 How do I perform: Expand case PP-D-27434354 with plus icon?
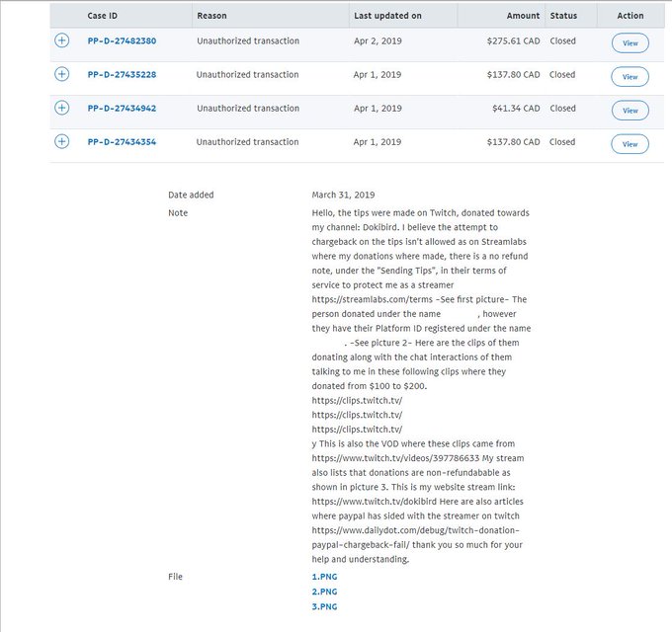[x=61, y=141]
